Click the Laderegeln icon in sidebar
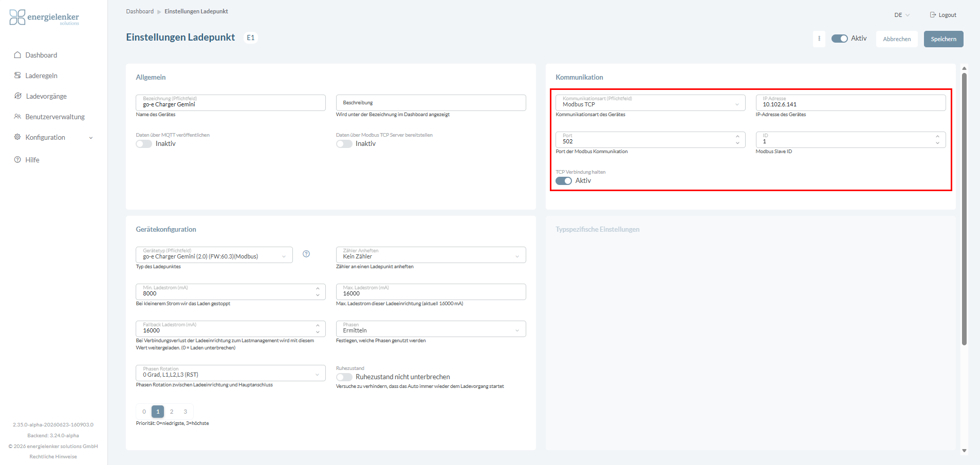Screen dimensions: 980x465 17,76
